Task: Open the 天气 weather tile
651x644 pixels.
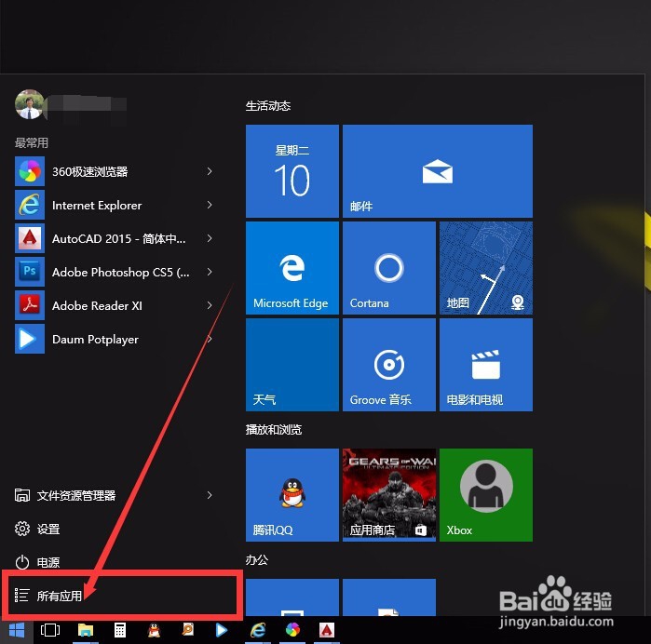Action: pos(292,365)
